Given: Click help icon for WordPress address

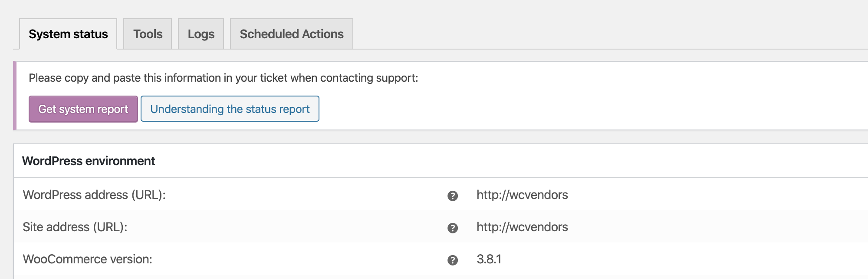Looking at the screenshot, I should tap(453, 196).
